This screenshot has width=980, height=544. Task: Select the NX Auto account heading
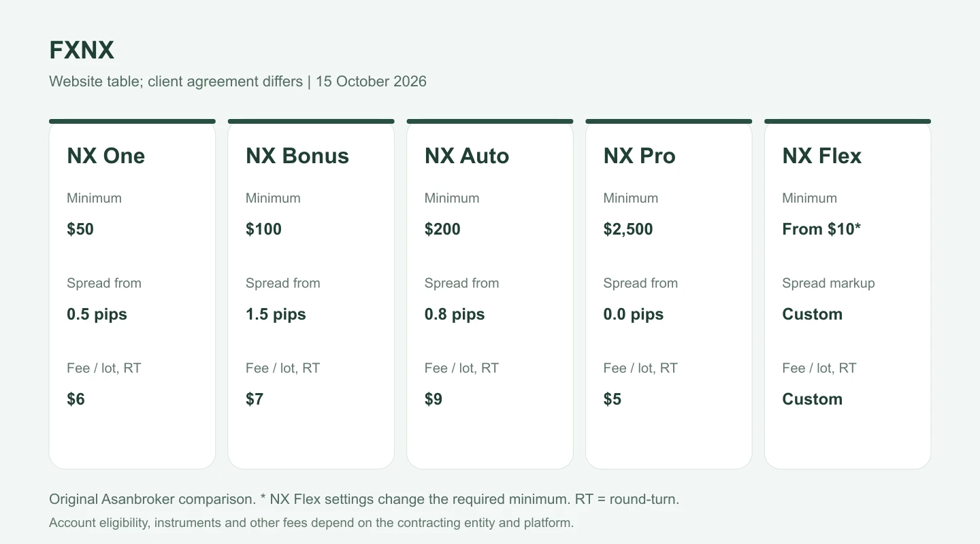pos(467,156)
